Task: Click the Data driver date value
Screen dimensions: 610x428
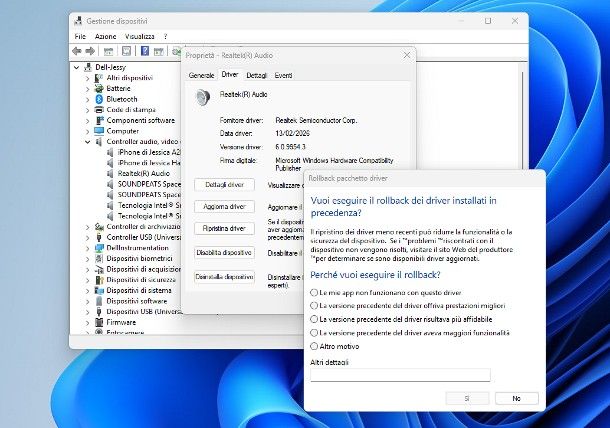Action: pos(293,133)
